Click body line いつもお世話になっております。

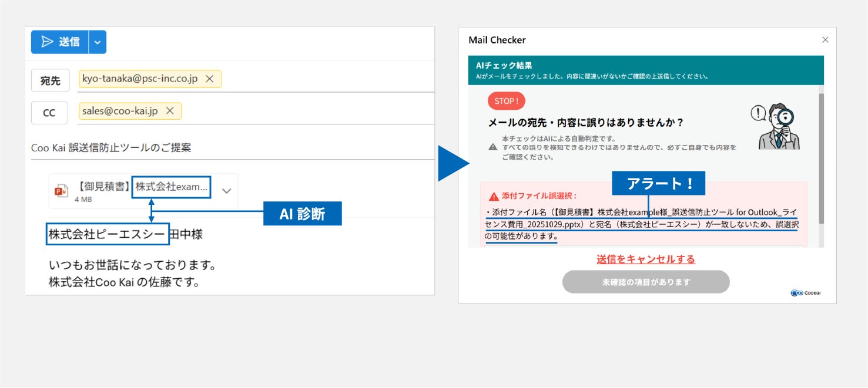pyautogui.click(x=133, y=266)
